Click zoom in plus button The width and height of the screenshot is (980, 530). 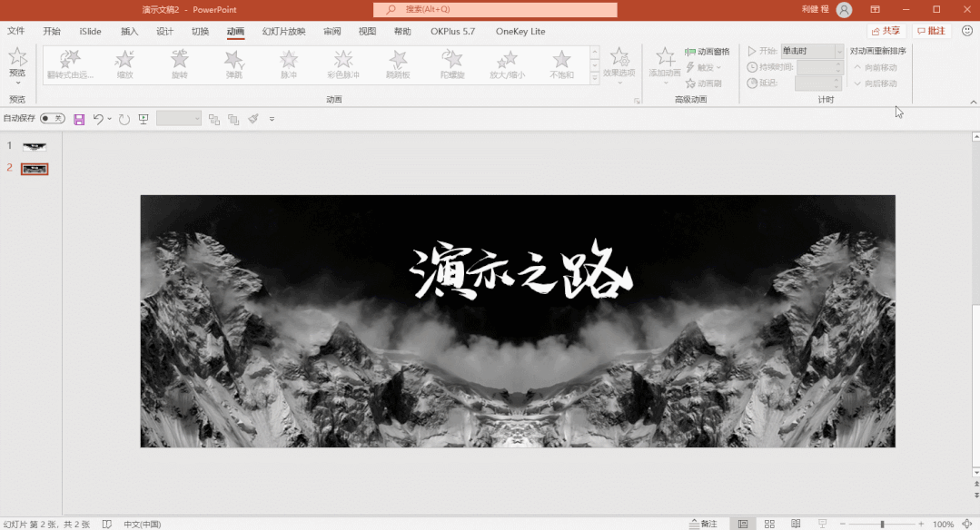tap(921, 524)
